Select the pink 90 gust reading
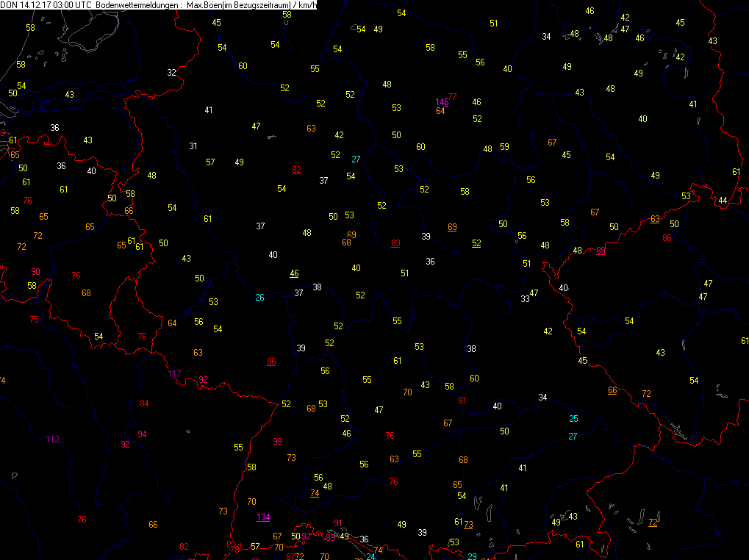Image resolution: width=749 pixels, height=560 pixels. (36, 272)
